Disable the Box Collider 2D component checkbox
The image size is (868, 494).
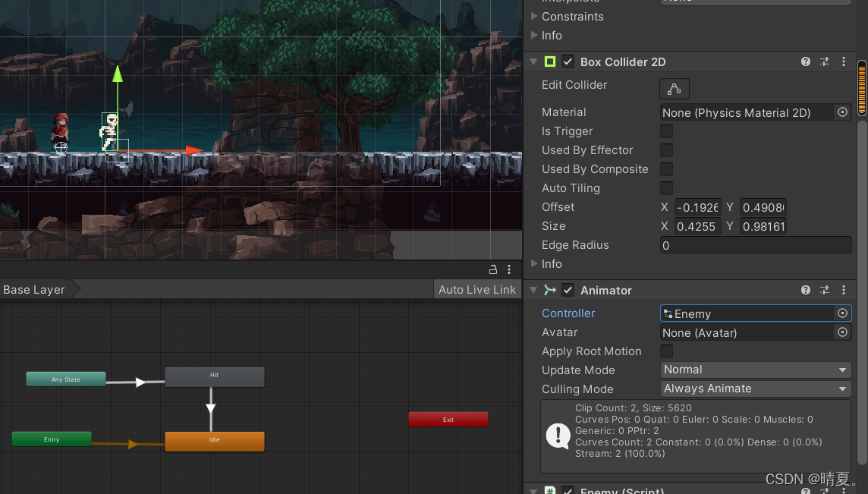point(568,61)
